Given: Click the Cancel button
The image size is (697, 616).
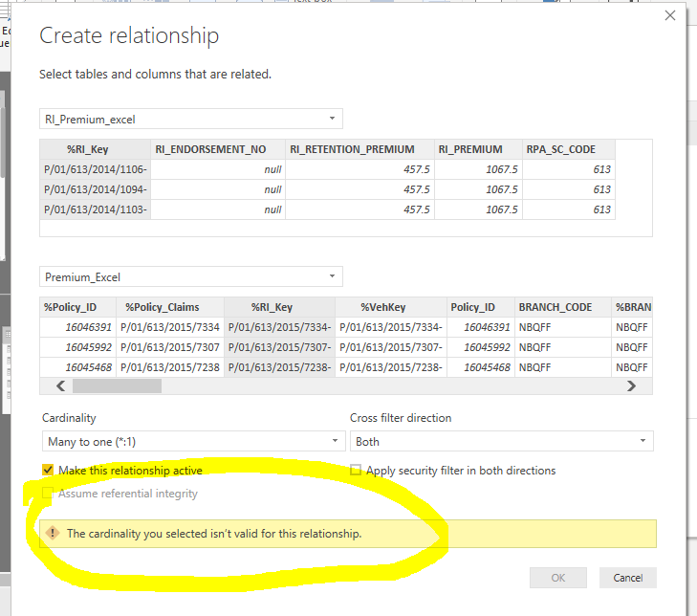Looking at the screenshot, I should point(627,578).
